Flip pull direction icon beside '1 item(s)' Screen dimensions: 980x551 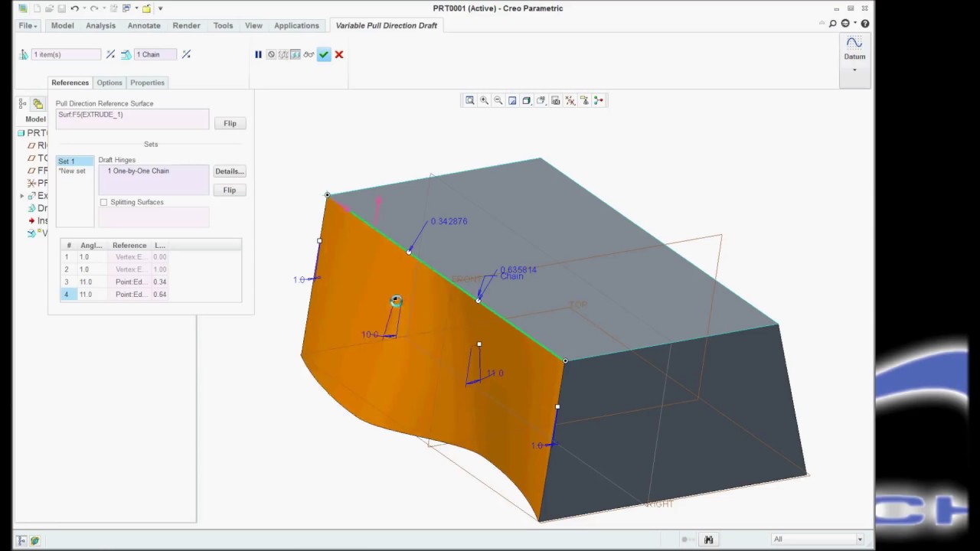(111, 54)
